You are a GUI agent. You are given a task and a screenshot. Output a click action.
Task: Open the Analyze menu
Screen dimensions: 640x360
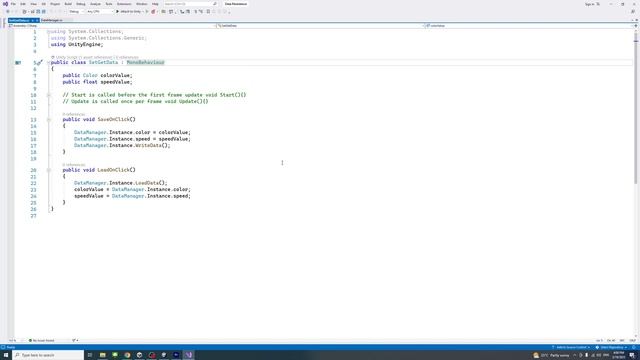pos(96,4)
